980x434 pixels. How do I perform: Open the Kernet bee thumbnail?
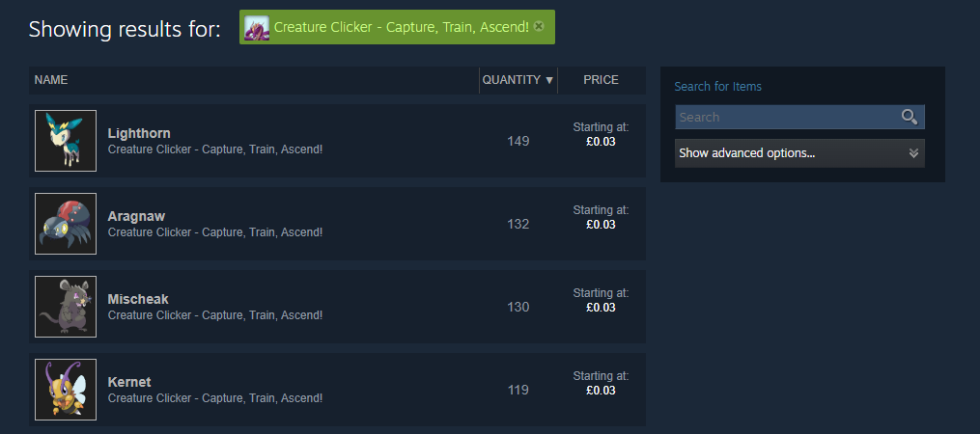[66, 390]
